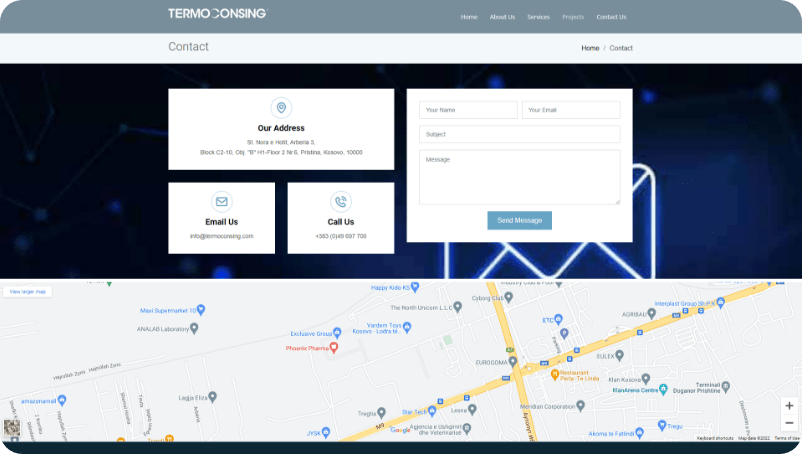Click the Maxi Supermarket 10 map pin
This screenshot has height=454, width=802.
[x=201, y=310]
